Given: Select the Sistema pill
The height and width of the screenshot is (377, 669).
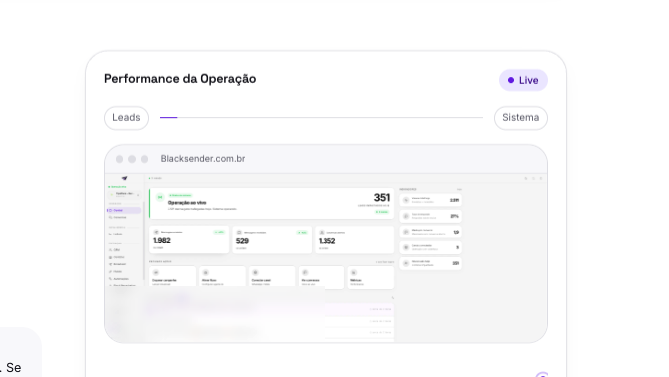Looking at the screenshot, I should [x=521, y=118].
